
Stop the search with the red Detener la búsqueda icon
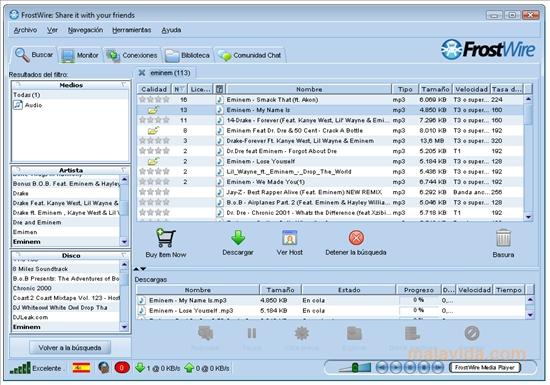click(356, 238)
